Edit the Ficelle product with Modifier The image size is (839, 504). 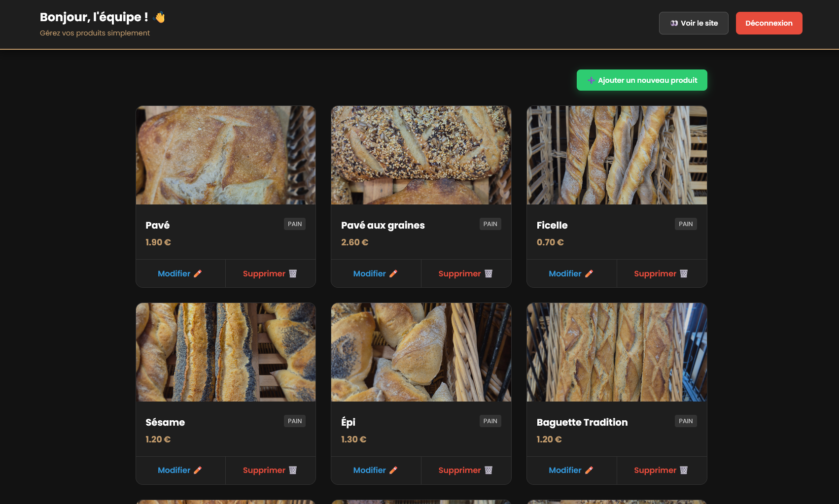(571, 273)
